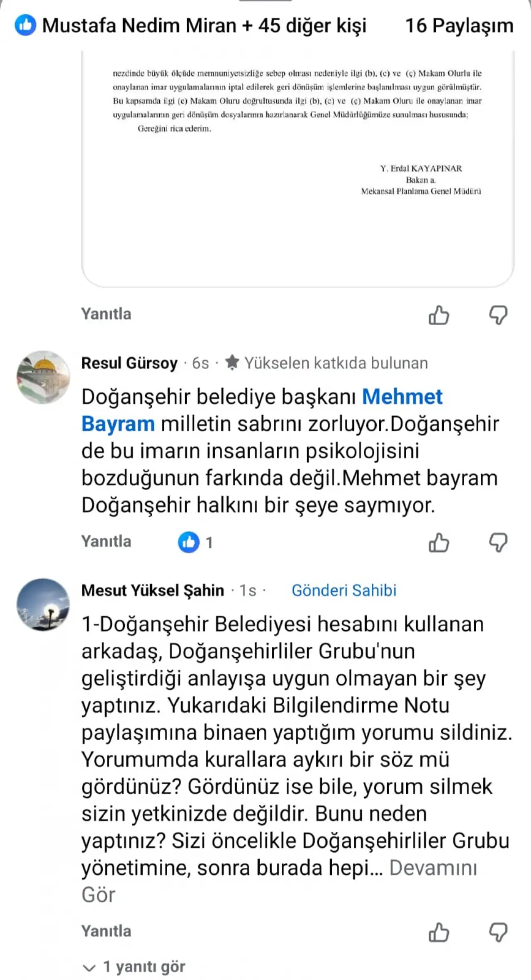The height and width of the screenshot is (980, 531).
Task: Expand comment with 'Devamını Gör'
Action: tap(433, 868)
